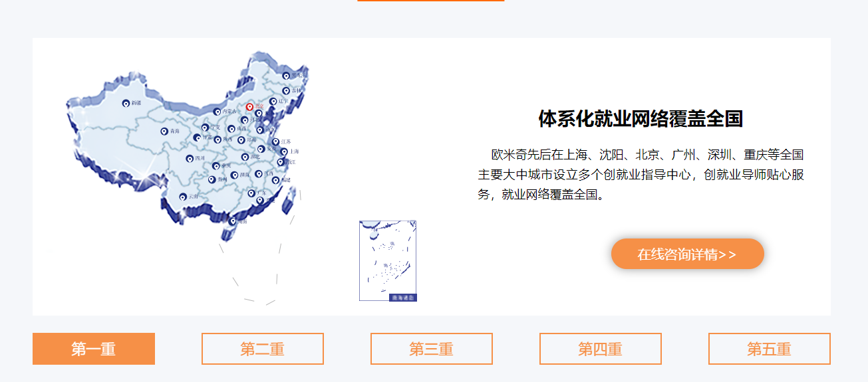Open the 在线咨询详情>> orange button

point(687,254)
